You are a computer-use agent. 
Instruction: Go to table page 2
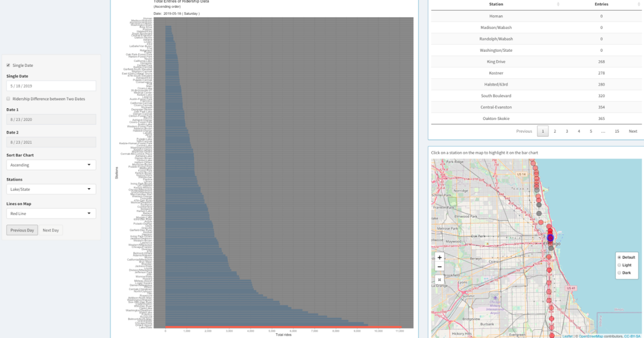coord(555,131)
